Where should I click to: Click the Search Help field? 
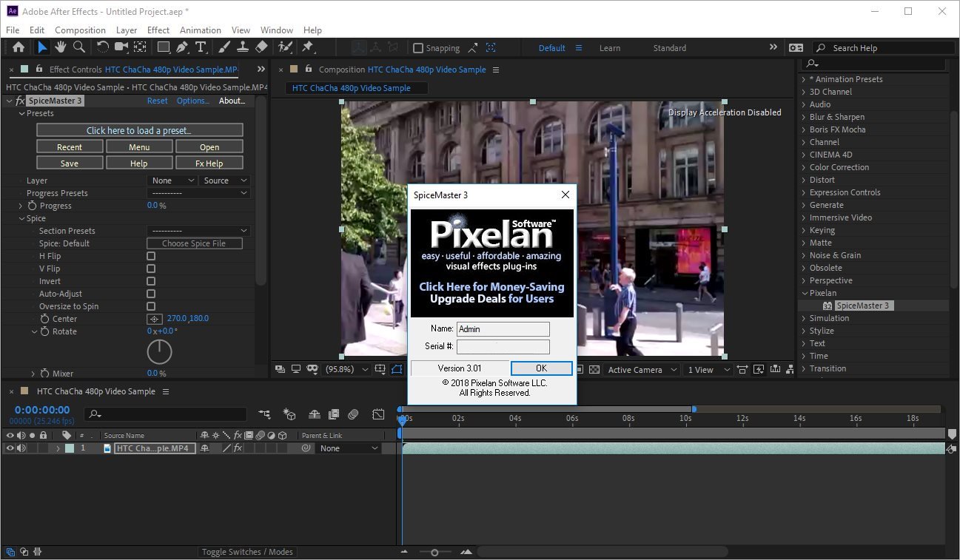click(884, 48)
